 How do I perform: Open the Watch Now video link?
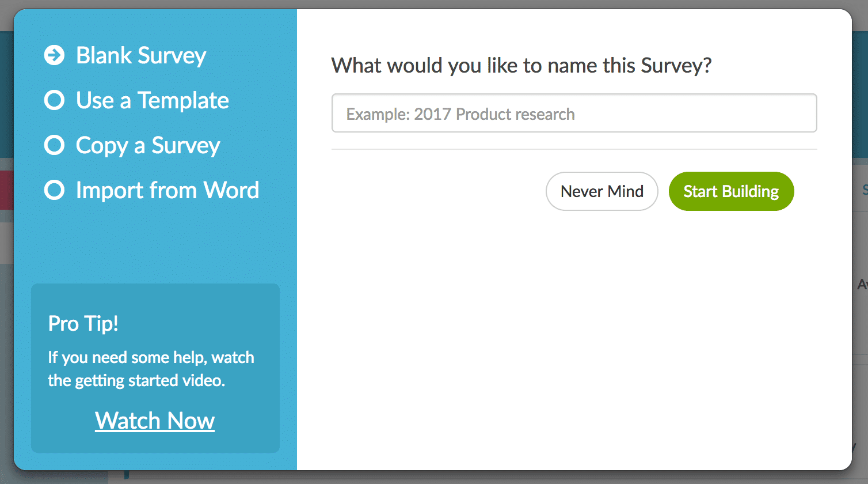click(154, 421)
